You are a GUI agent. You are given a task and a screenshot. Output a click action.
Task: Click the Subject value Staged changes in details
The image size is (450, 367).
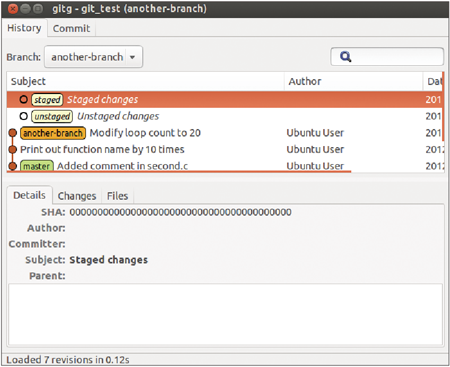[108, 260]
